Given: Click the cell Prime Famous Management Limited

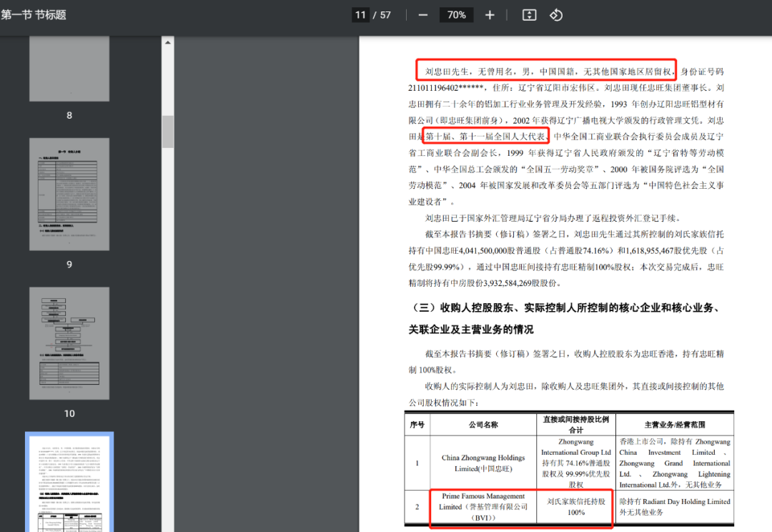Looking at the screenshot, I should (x=483, y=507).
